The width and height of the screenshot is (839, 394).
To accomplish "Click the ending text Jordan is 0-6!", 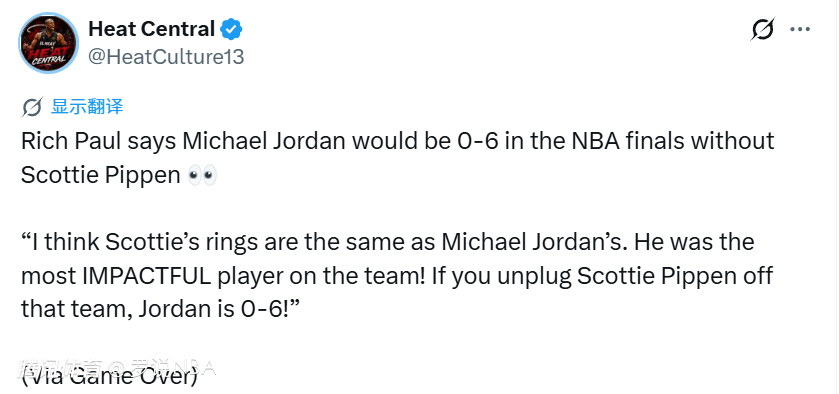I will (x=217, y=310).
